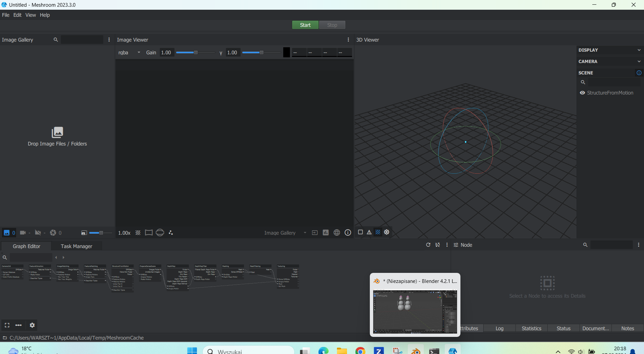This screenshot has width=644, height=354.
Task: Open the Image Gallery options menu
Action: click(109, 40)
